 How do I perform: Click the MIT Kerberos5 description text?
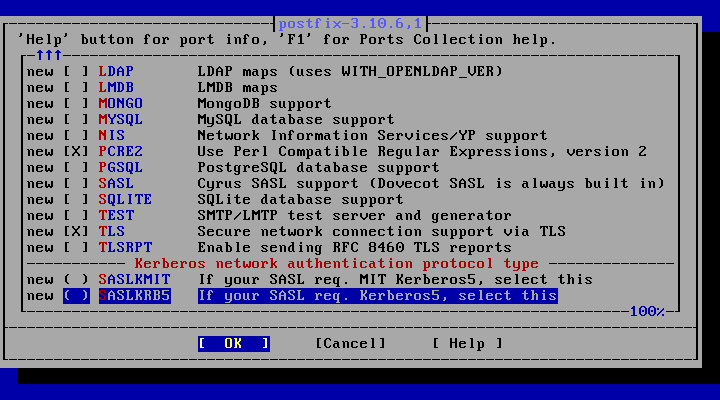395,280
